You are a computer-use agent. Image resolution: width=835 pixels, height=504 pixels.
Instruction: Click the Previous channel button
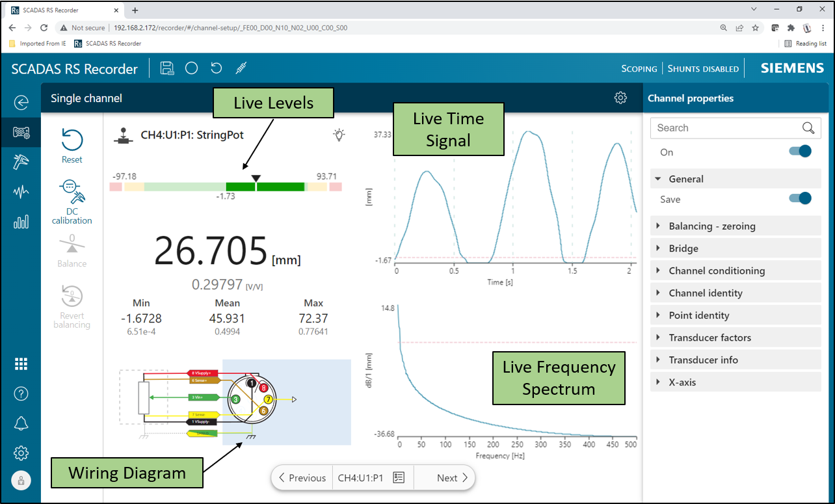(302, 478)
